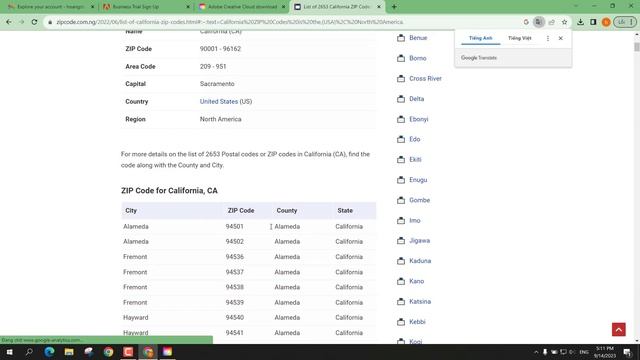Open the United States link
Screen dimensions: 640x360
tap(219, 101)
